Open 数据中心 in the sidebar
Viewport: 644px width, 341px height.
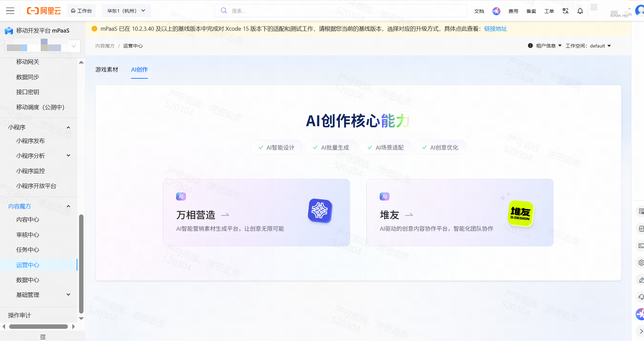click(28, 280)
